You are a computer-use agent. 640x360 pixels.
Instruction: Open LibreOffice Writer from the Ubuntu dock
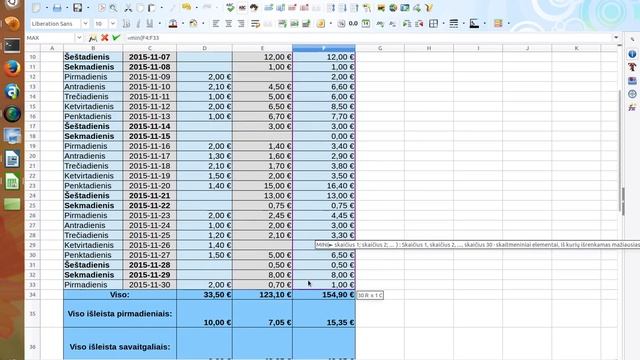12,159
